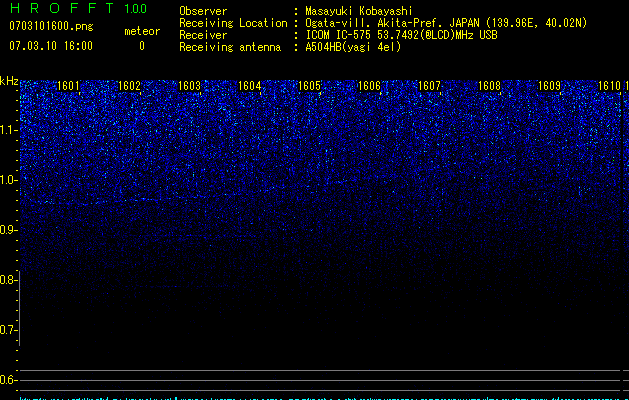This screenshot has width=629, height=400.
Task: Click the 1601 time marker
Action: tap(68, 86)
